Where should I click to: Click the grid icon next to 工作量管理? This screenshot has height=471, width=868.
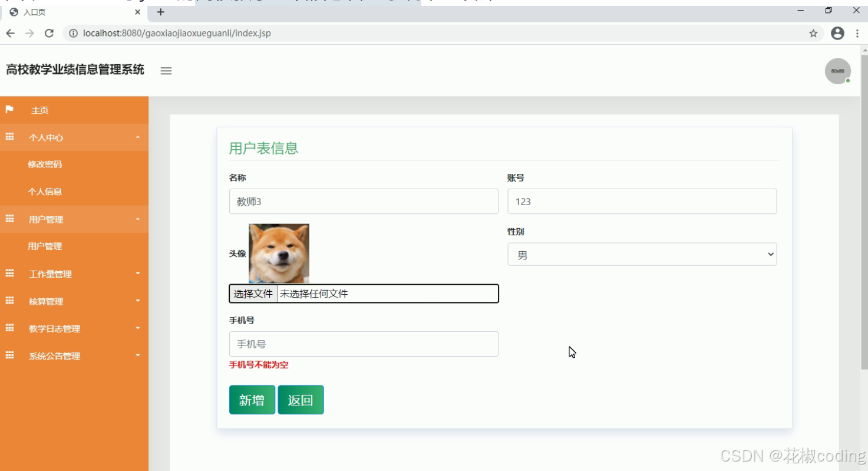(9, 274)
